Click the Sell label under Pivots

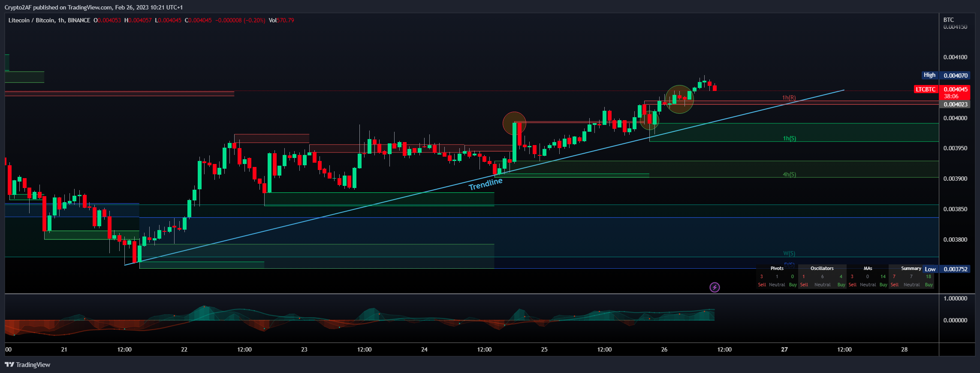762,285
